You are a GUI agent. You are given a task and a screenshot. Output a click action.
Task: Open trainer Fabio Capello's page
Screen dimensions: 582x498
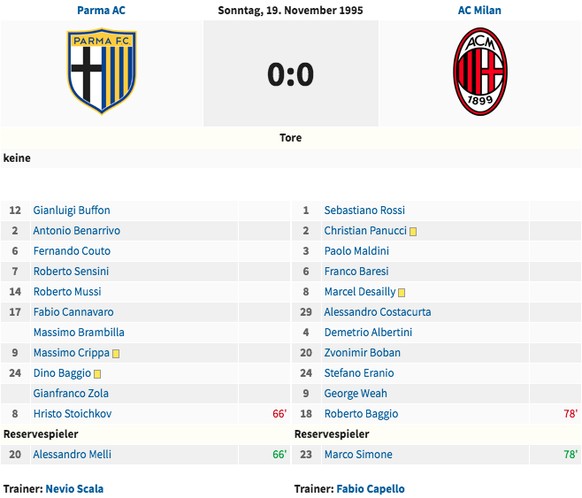coord(370,489)
